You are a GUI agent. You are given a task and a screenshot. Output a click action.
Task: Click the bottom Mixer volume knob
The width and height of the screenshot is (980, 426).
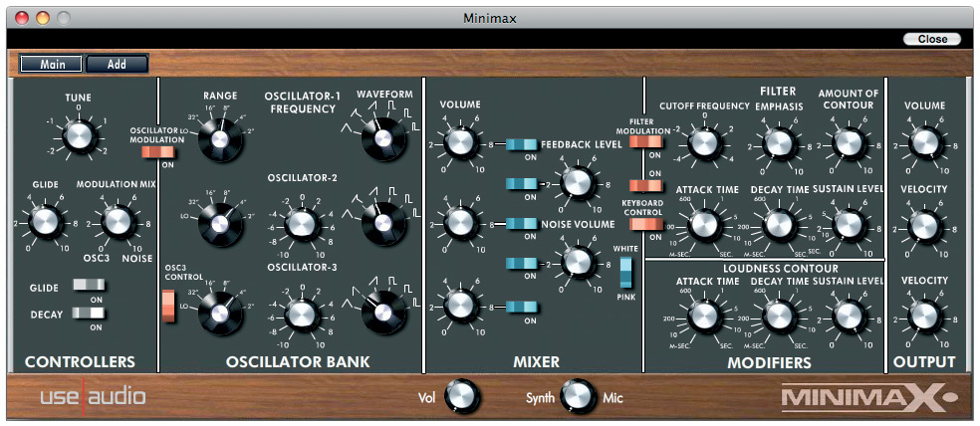pos(462,306)
